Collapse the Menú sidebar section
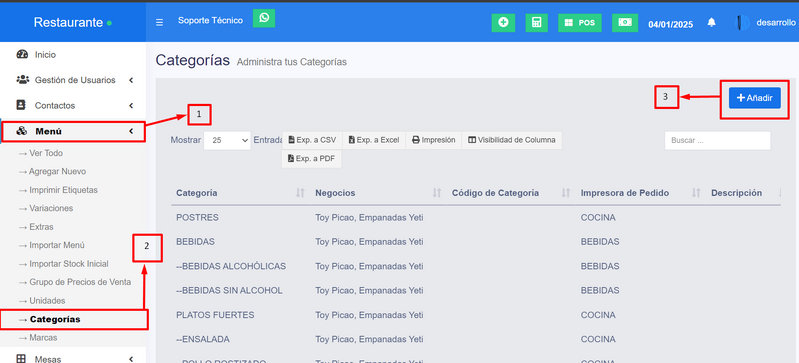The image size is (799, 363). coord(73,132)
